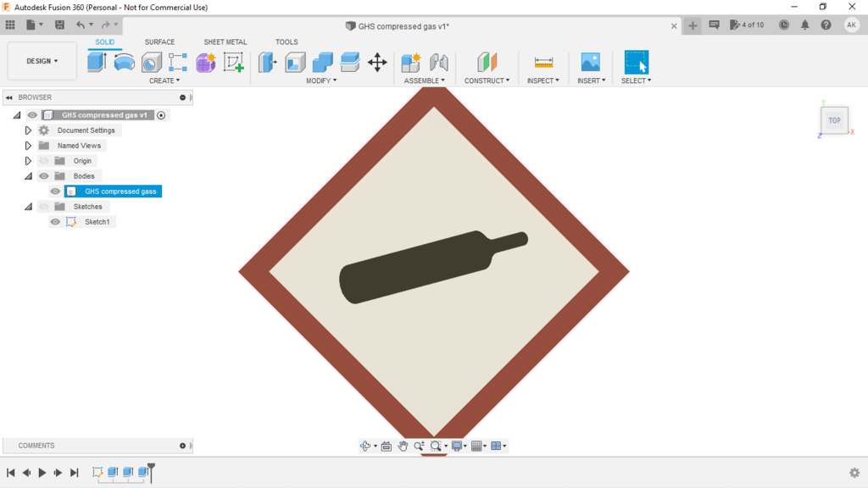868x488 pixels.
Task: Switch to the SHEET METAL tab
Action: click(x=225, y=42)
